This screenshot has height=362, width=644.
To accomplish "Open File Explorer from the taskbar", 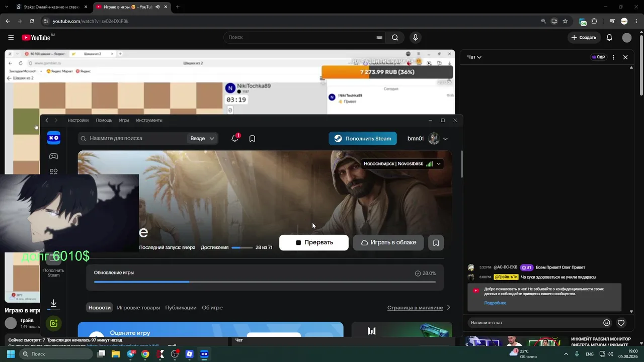I will [x=116, y=354].
